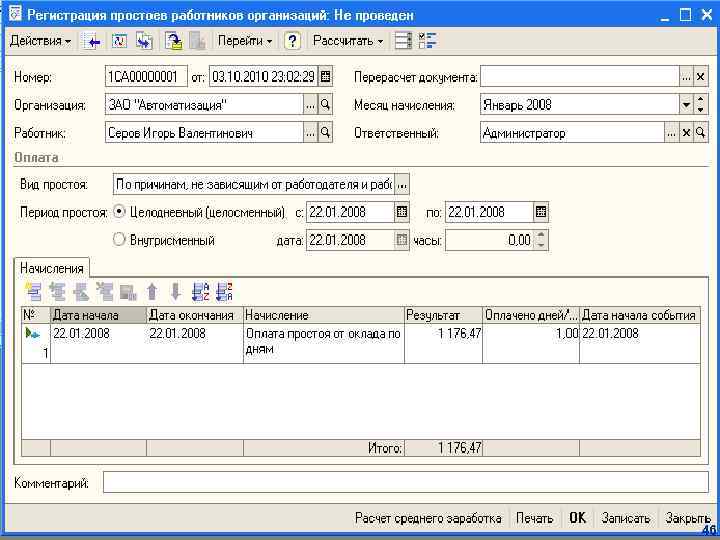720x540 pixels.
Task: Switch to the Начисления tab
Action: [52, 268]
